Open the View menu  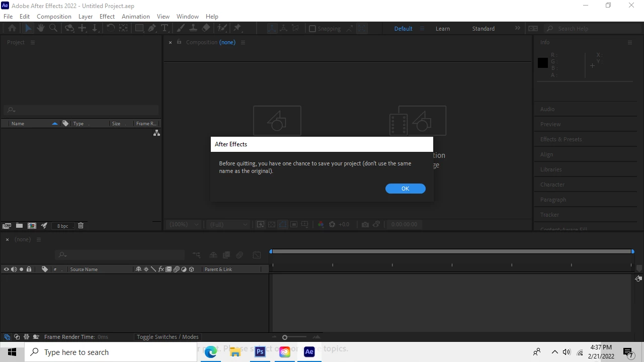click(x=163, y=16)
